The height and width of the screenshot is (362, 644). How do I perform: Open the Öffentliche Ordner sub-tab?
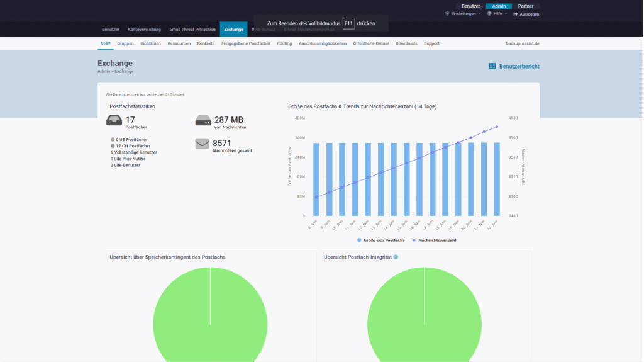[371, 43]
